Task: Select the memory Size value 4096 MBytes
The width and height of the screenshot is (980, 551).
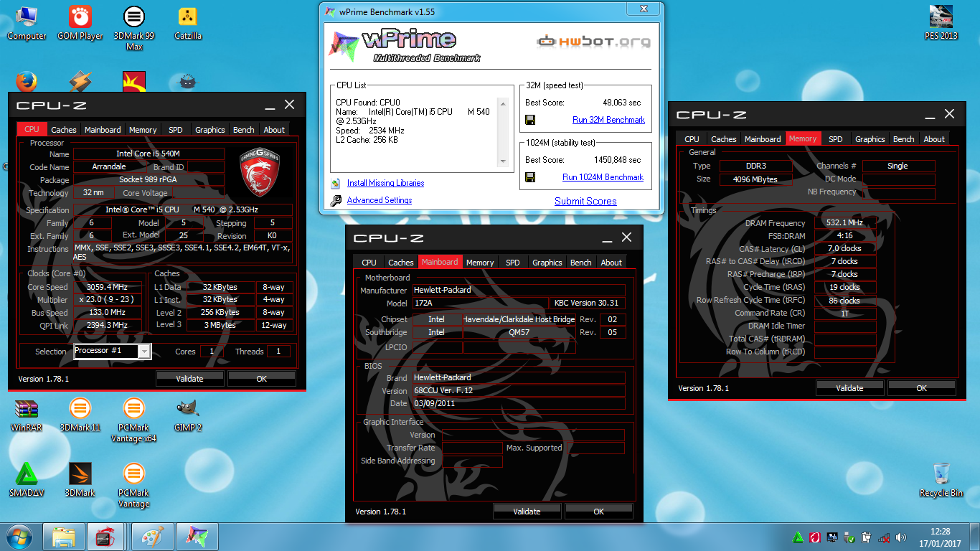Action: 755,179
